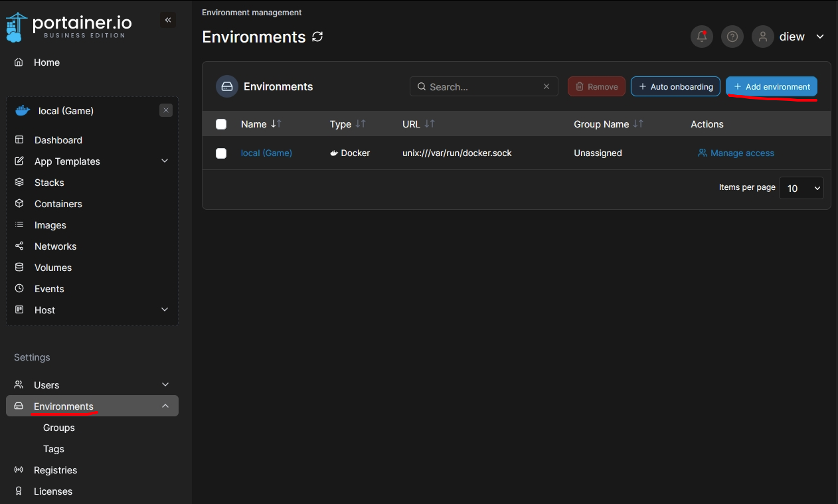Collapse sidebar with double chevron icon
This screenshot has width=838, height=504.
[x=168, y=21]
